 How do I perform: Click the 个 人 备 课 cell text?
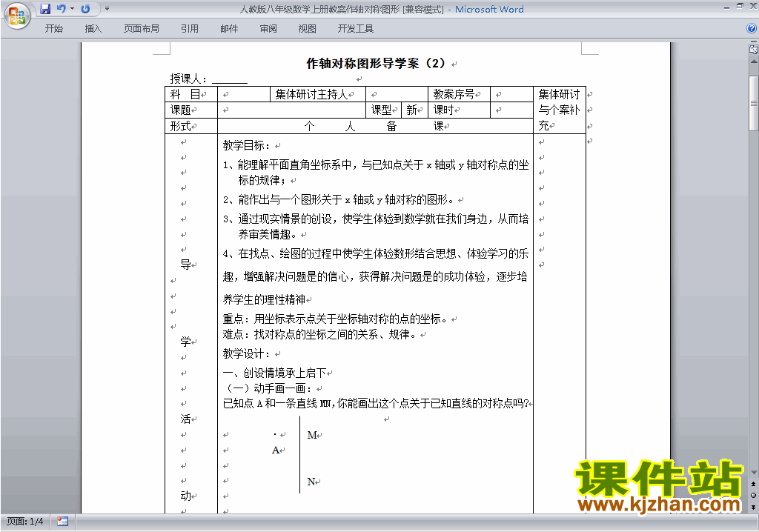tap(375, 127)
